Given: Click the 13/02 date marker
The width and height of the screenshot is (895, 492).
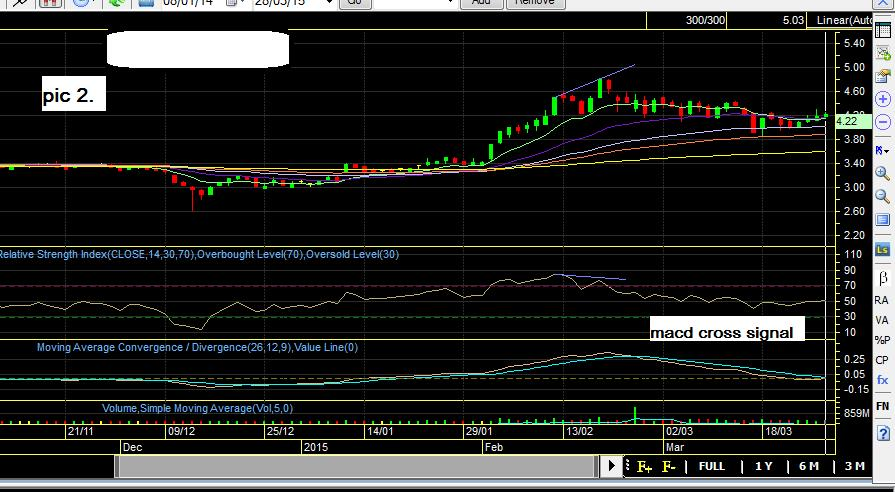Looking at the screenshot, I should coord(579,431).
